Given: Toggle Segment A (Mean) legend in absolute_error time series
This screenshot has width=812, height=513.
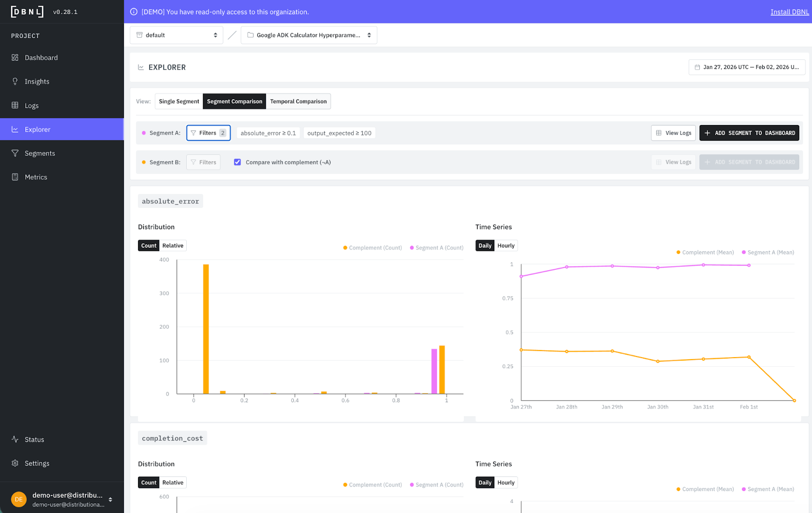Looking at the screenshot, I should (768, 252).
